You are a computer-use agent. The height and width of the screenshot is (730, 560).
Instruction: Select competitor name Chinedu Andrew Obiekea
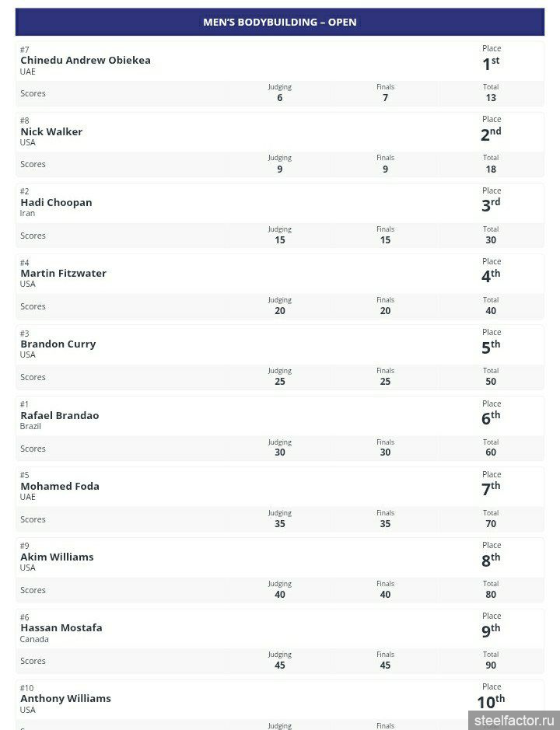tap(86, 61)
